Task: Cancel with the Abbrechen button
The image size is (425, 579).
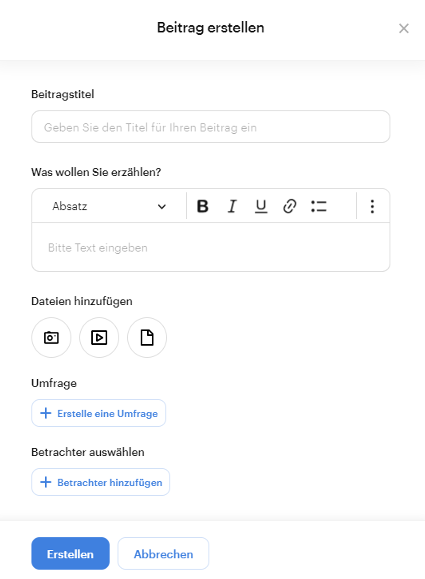Action: [x=163, y=554]
